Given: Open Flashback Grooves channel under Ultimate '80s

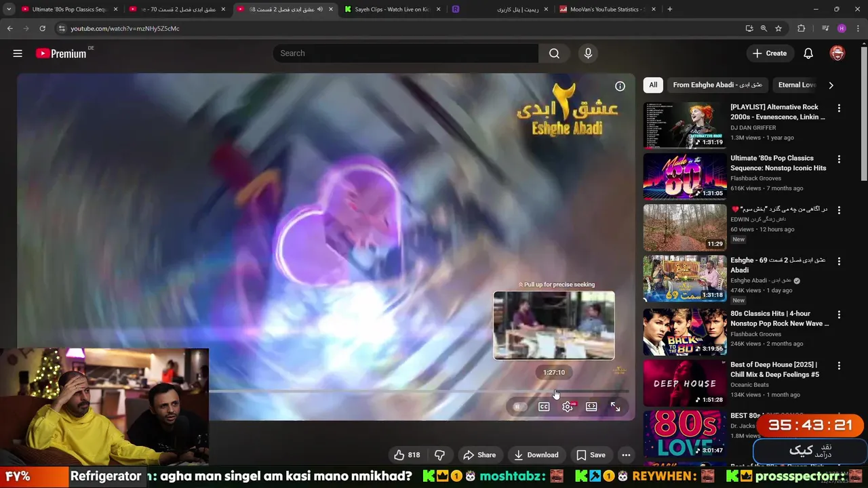Looking at the screenshot, I should pyautogui.click(x=755, y=178).
